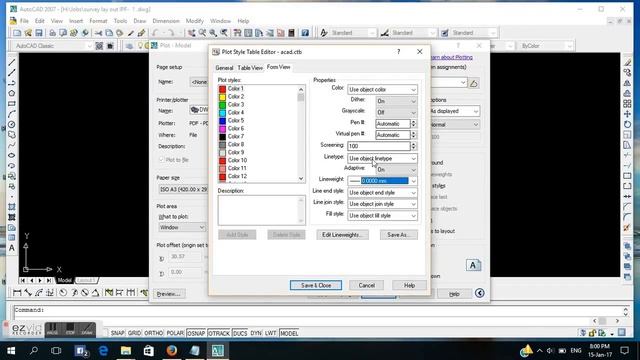Select the Circle tool in Draw toolbar
The width and height of the screenshot is (640, 360).
(x=12, y=124)
